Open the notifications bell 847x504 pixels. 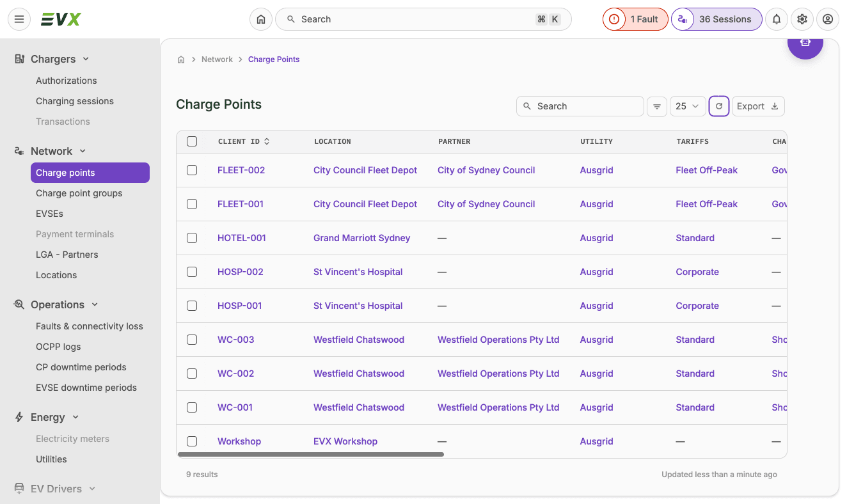pos(777,19)
